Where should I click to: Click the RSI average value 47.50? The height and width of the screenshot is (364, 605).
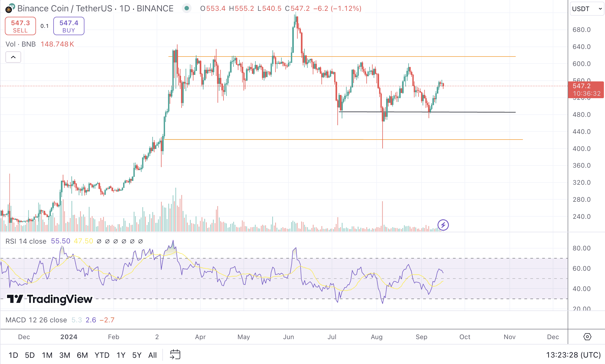point(83,241)
